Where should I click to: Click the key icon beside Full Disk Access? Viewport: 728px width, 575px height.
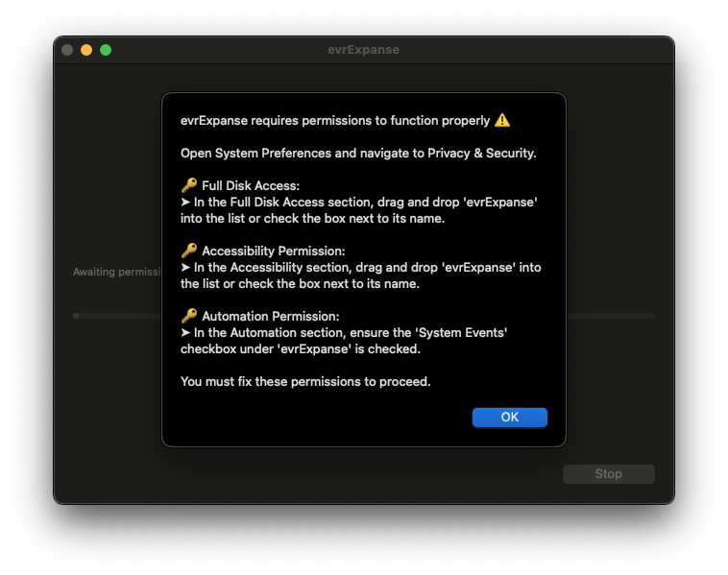[189, 185]
